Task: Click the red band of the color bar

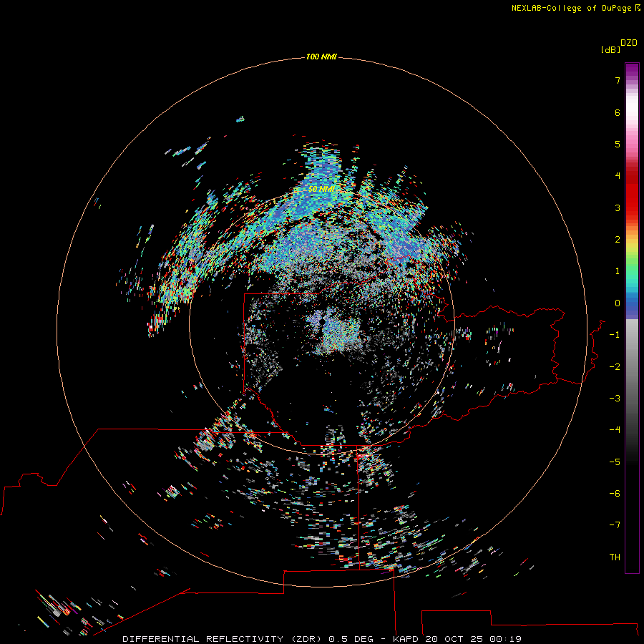Action: 632,191
